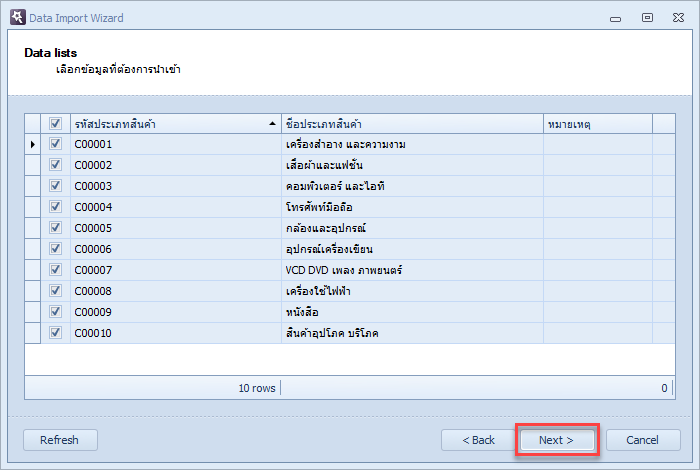Click the หมายเหตุ column header
Screen dimensions: 700x470
[x=598, y=124]
